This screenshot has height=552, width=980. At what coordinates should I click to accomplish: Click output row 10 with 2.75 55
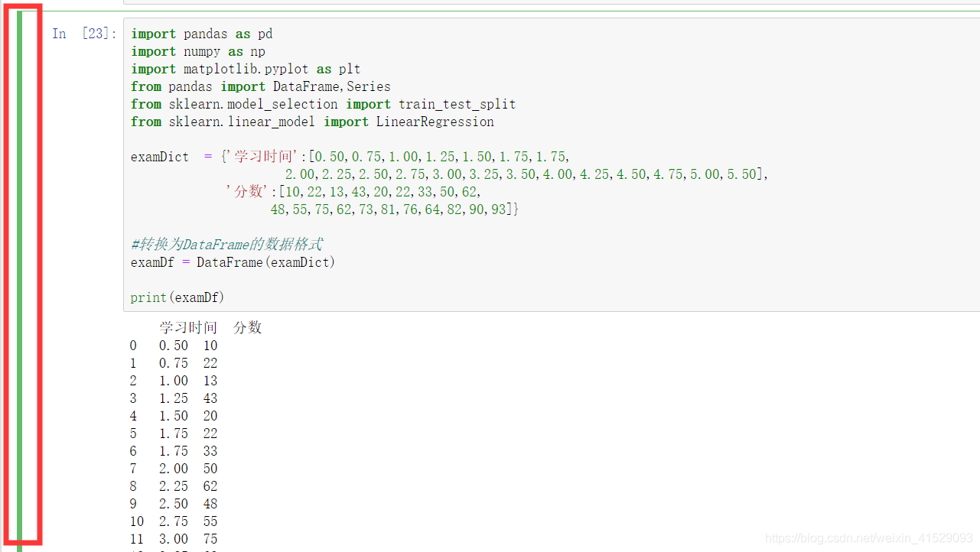click(x=174, y=521)
